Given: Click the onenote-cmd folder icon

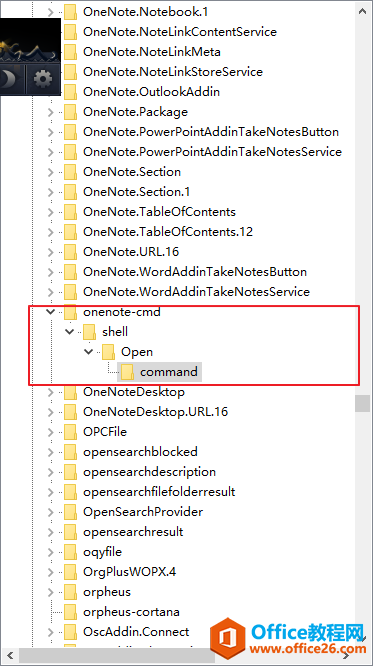Looking at the screenshot, I should point(70,312).
